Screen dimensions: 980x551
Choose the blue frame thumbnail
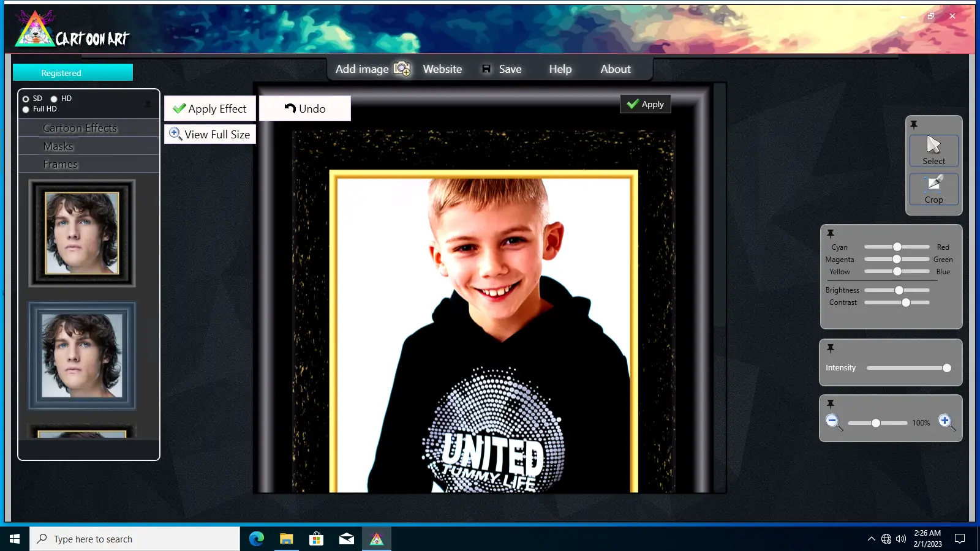(82, 356)
